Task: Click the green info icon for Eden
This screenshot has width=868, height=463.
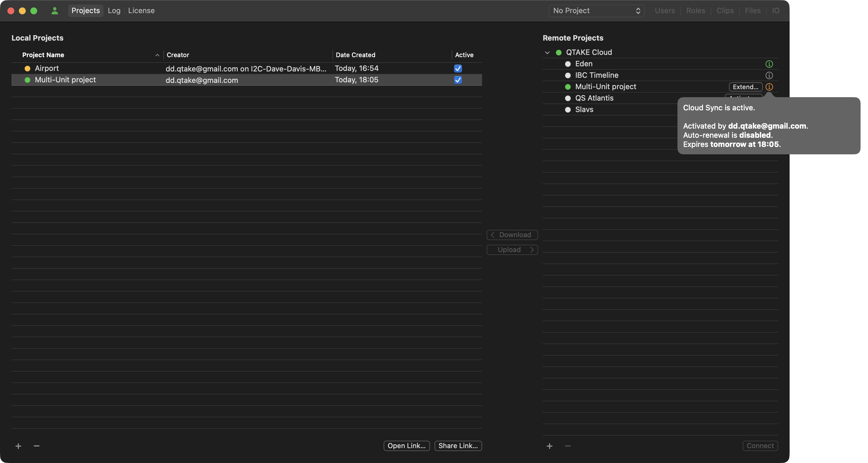Action: 769,64
